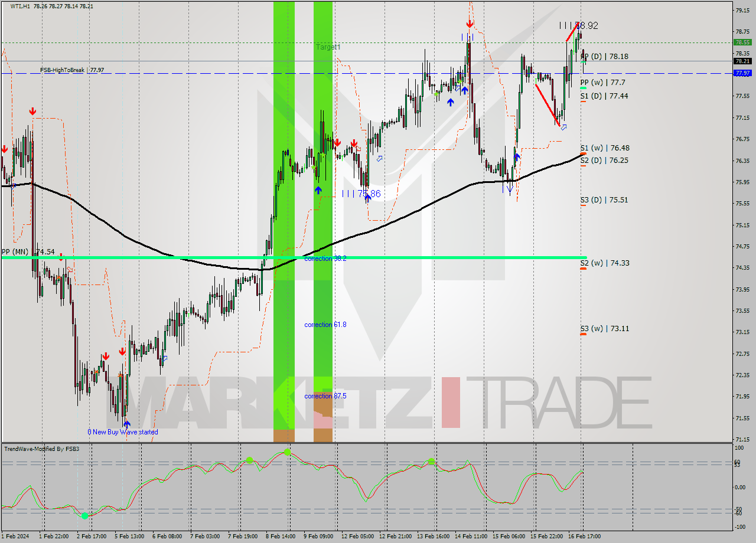Select the 14 Feb 11:00 time label
The height and width of the screenshot is (543, 756).
[472, 537]
